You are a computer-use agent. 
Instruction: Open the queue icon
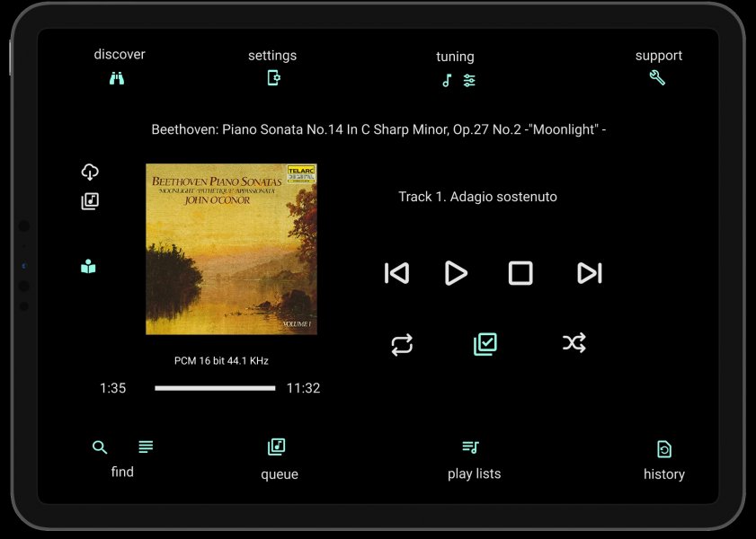(x=276, y=446)
